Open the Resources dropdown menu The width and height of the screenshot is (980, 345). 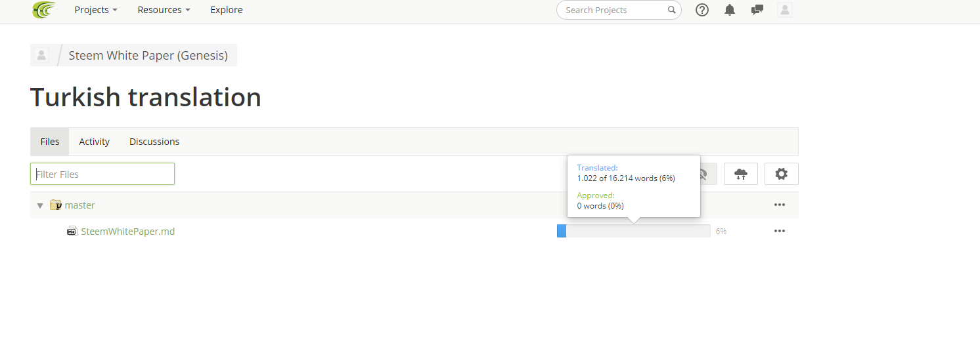[x=164, y=10]
